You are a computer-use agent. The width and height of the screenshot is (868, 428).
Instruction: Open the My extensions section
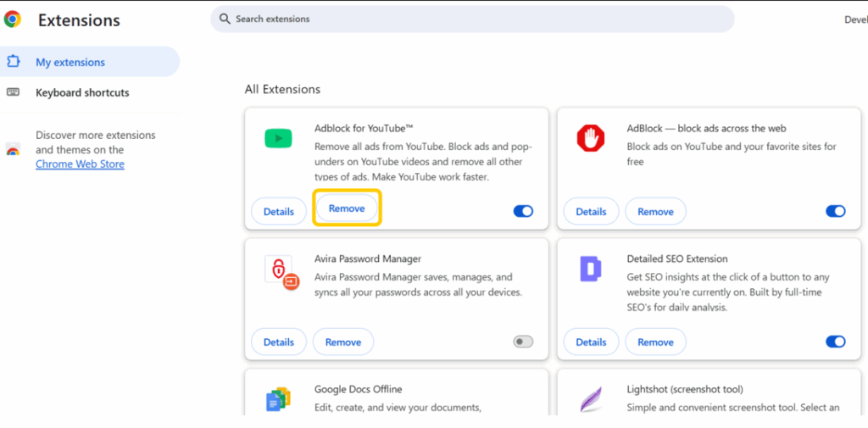(90, 62)
